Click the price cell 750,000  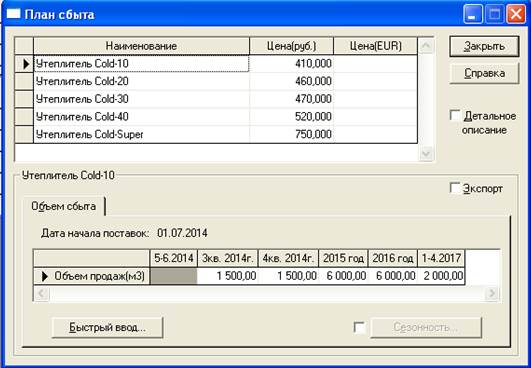[292, 134]
